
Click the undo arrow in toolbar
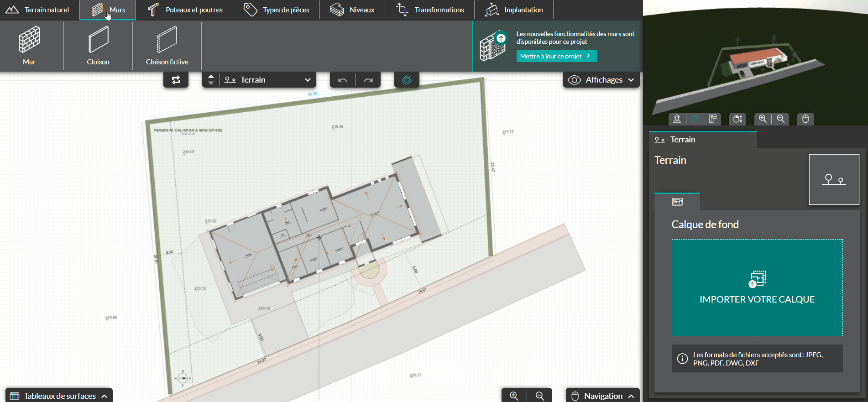click(342, 80)
